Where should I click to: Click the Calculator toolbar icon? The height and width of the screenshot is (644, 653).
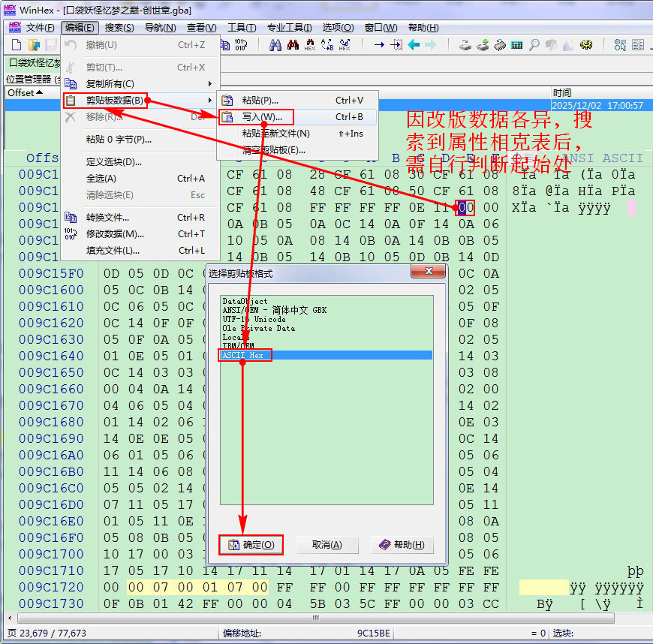[517, 44]
